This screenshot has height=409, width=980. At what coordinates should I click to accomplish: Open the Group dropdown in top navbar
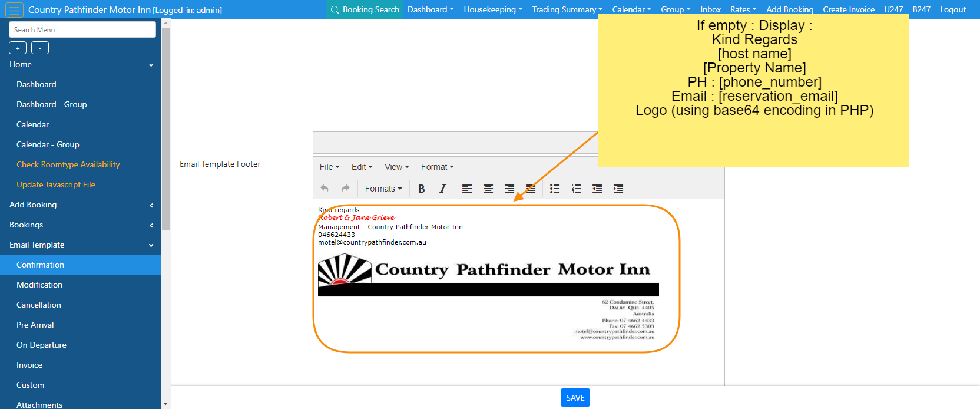[x=676, y=9]
